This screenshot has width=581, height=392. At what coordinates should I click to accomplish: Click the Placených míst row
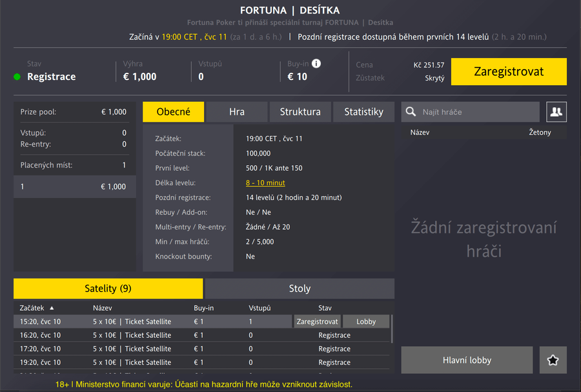click(x=74, y=165)
